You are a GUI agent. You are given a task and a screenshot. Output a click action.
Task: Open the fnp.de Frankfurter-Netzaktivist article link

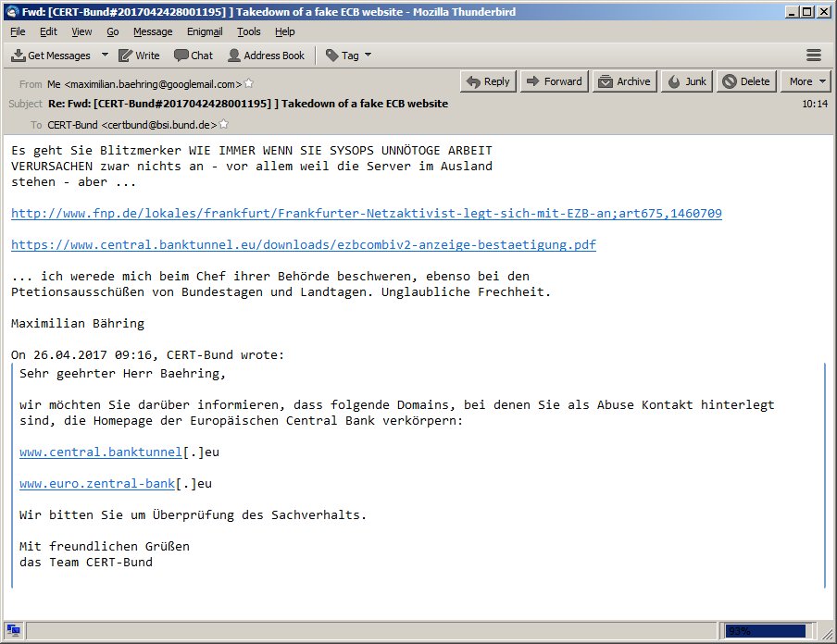(367, 214)
